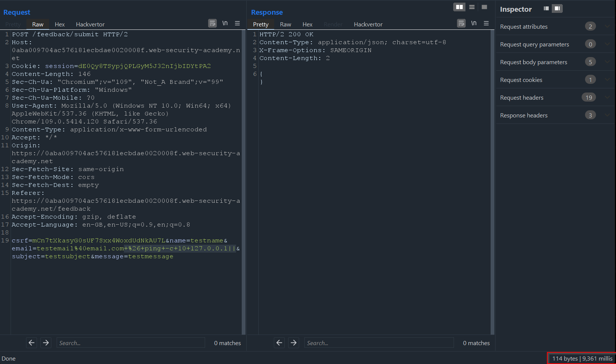Open the Response Hackvertor tab
The height and width of the screenshot is (364, 616).
tap(368, 24)
